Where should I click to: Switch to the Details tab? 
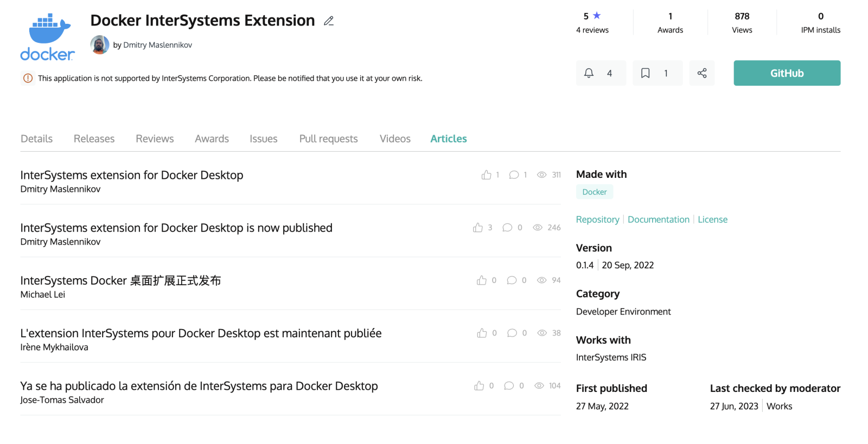37,139
